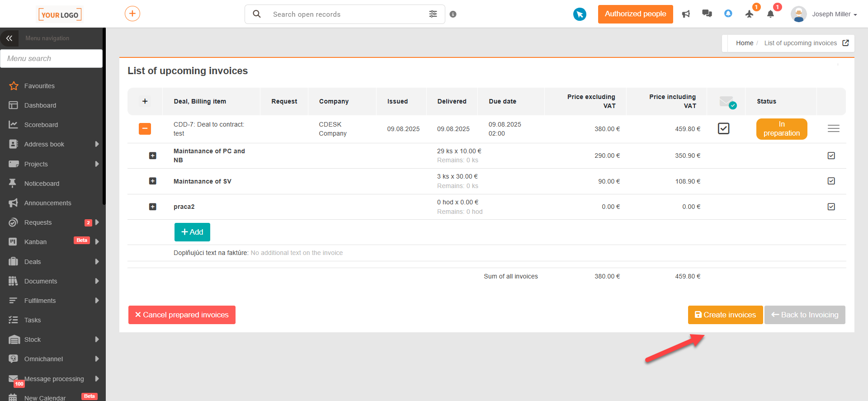The width and height of the screenshot is (868, 401).
Task: Open the announcements megaphone icon in header
Action: [686, 14]
